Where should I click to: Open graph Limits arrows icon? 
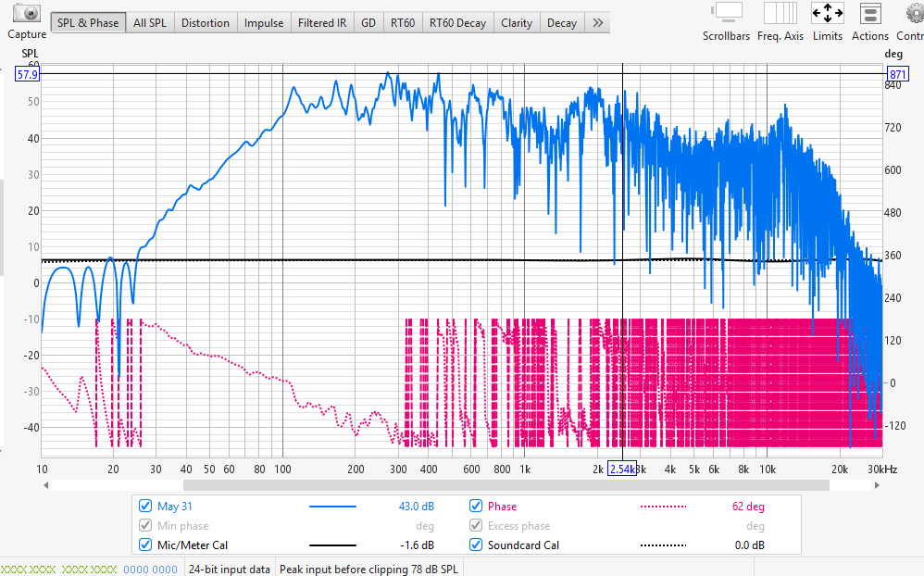pyautogui.click(x=828, y=14)
